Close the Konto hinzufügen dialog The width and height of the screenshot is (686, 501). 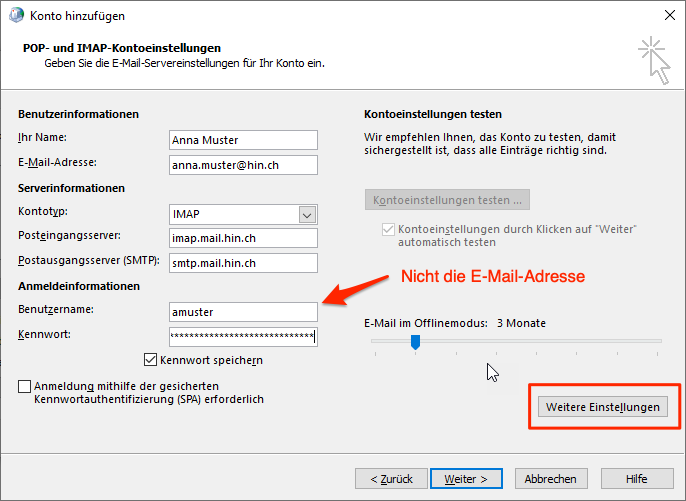point(669,15)
